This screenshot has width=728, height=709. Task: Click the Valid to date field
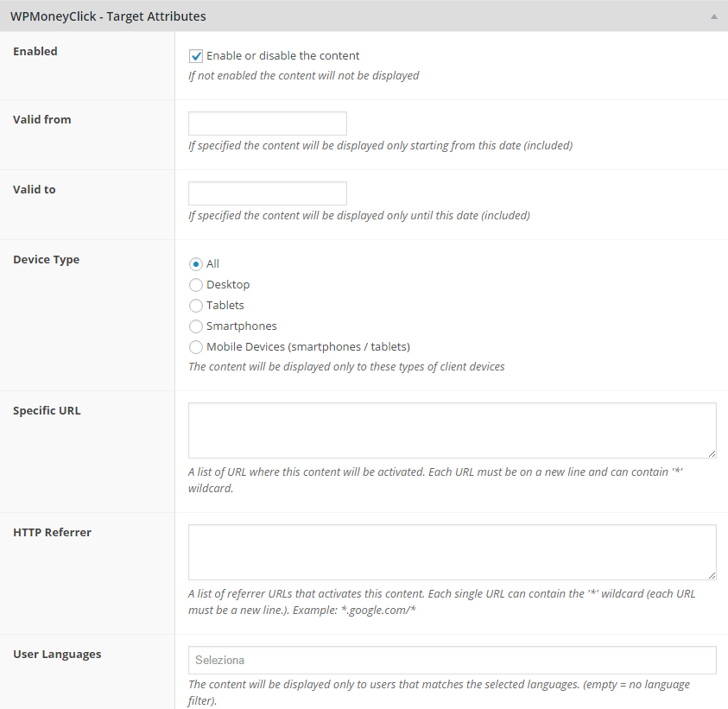pos(268,193)
